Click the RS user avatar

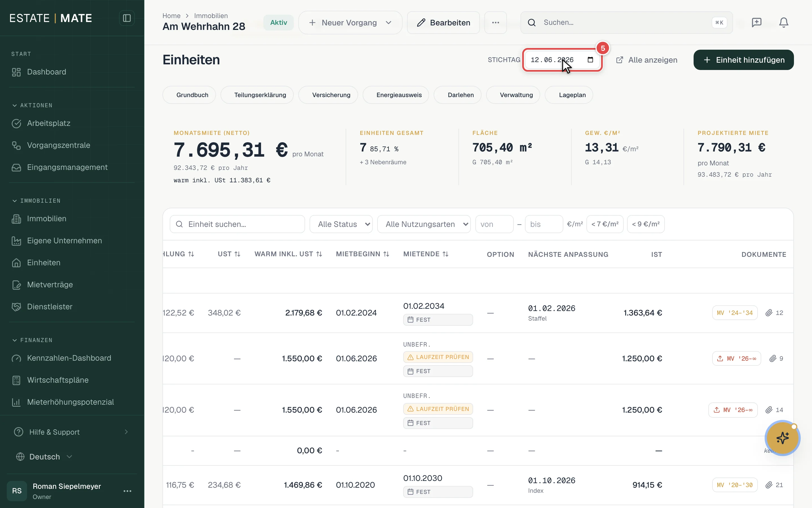pos(17,491)
